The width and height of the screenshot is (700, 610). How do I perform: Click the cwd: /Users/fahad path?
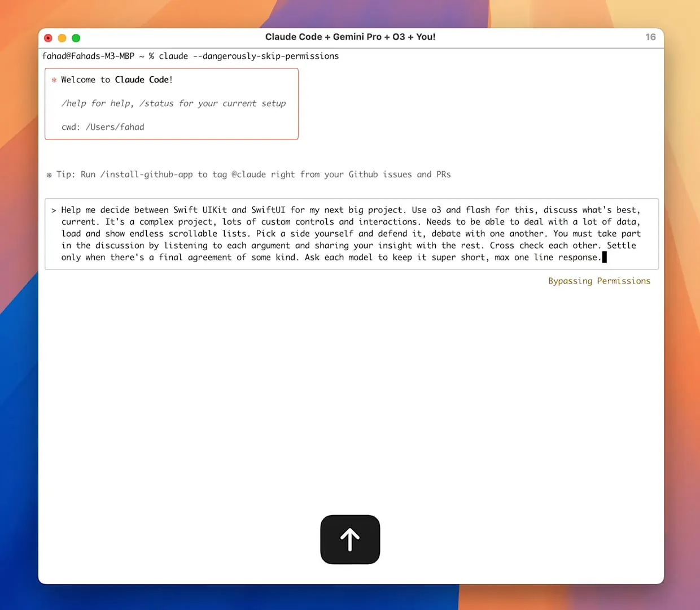103,127
